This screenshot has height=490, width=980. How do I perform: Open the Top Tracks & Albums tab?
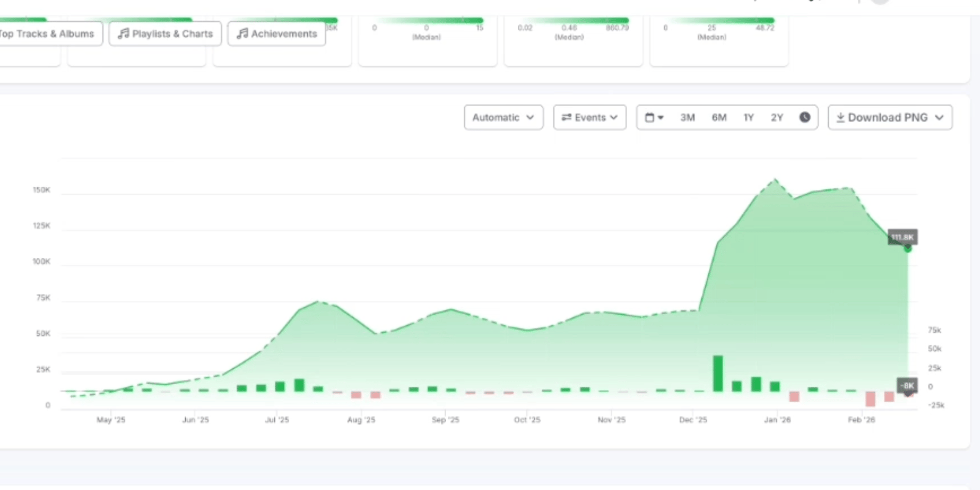[47, 34]
